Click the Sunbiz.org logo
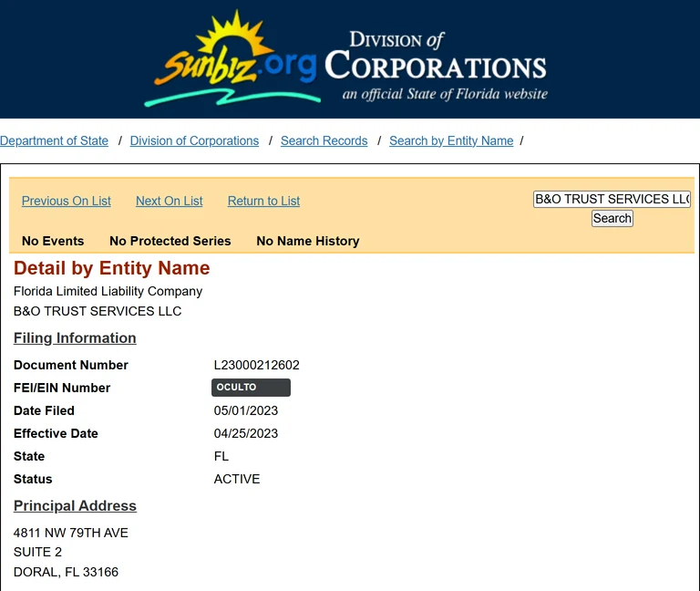Image resolution: width=700 pixels, height=591 pixels. pos(232,58)
